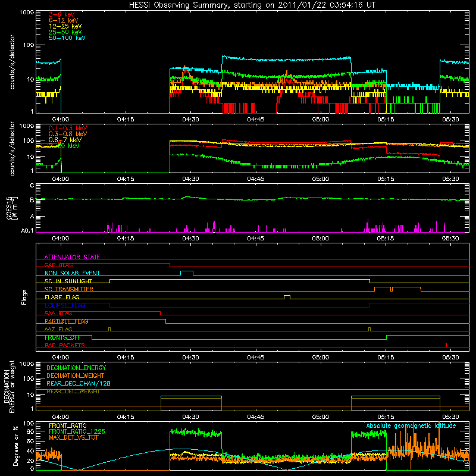Click the NON_SOLAR_EVENT flag label
476x476 pixels.
[72, 273]
